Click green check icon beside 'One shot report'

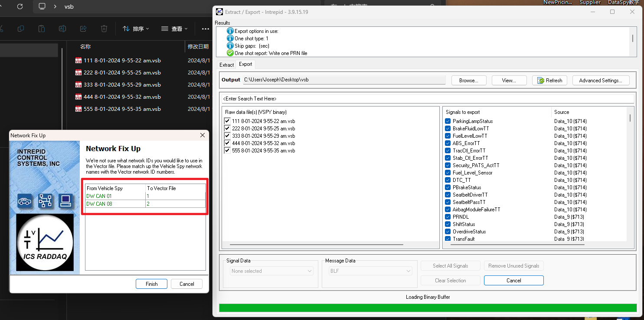[x=230, y=53]
